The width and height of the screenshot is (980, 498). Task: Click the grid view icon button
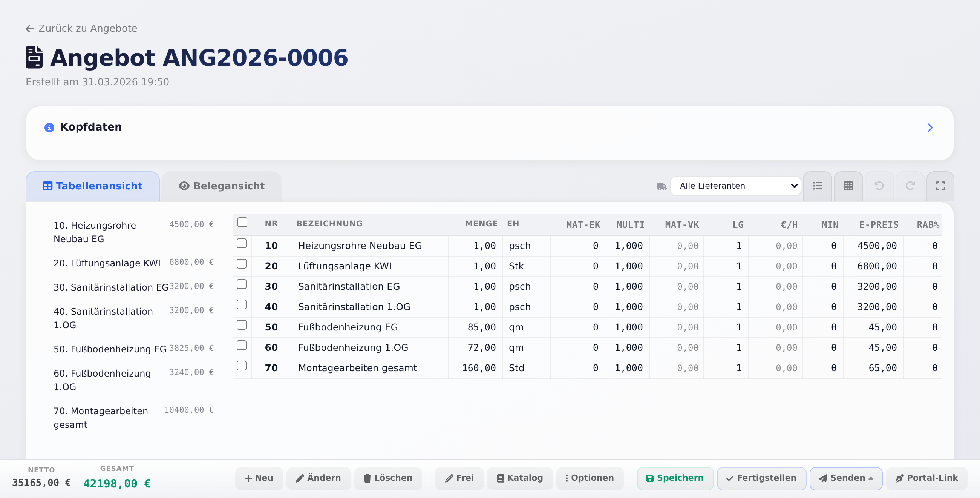[848, 186]
